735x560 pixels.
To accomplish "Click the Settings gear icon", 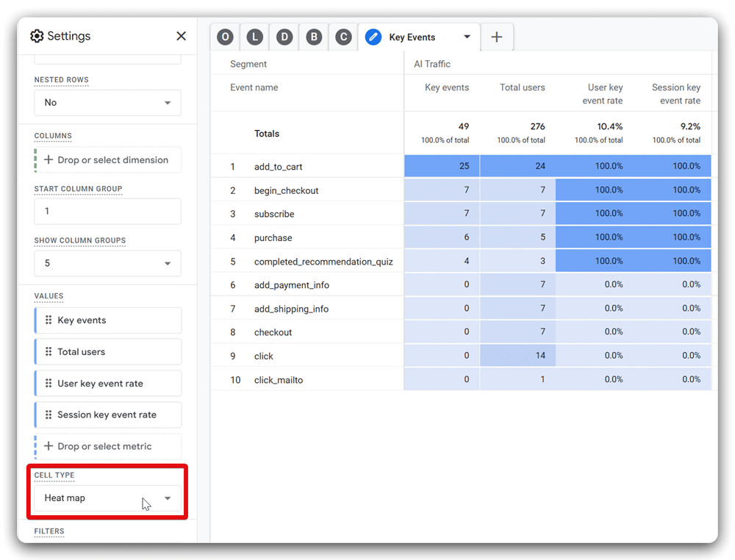I will pyautogui.click(x=37, y=36).
